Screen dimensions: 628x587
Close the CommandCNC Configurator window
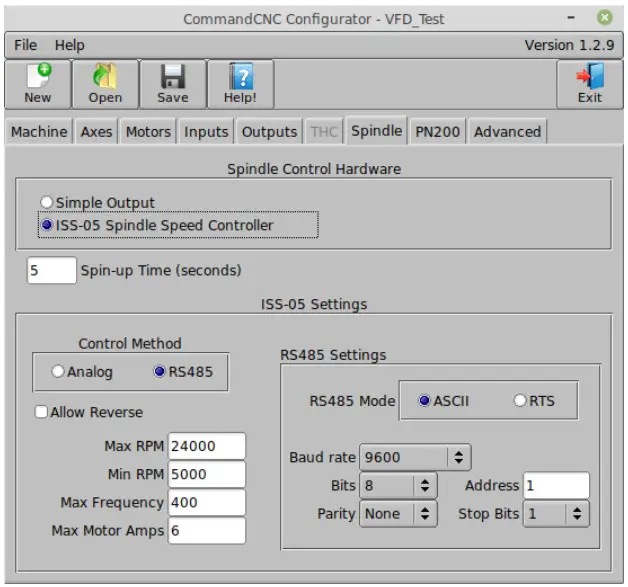pos(604,18)
